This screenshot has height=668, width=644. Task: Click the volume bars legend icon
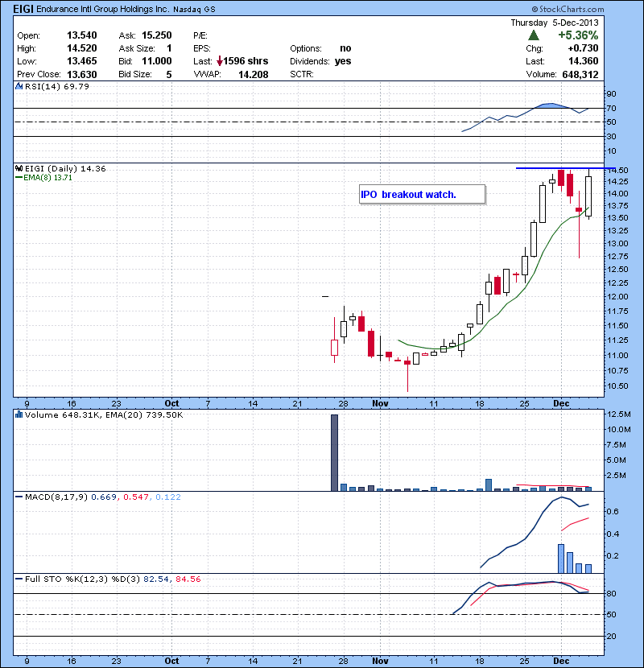pos(19,414)
